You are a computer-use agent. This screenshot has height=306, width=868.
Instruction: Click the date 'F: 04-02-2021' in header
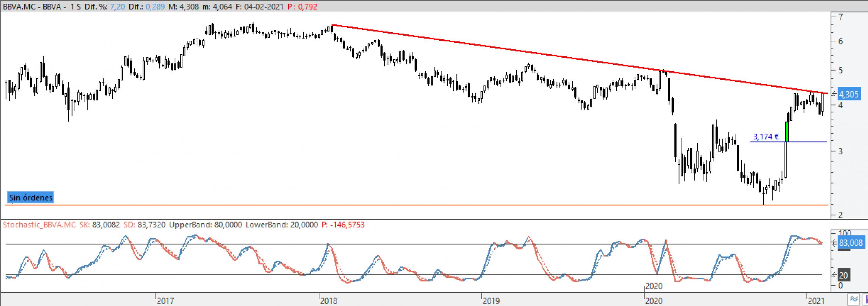click(x=259, y=7)
